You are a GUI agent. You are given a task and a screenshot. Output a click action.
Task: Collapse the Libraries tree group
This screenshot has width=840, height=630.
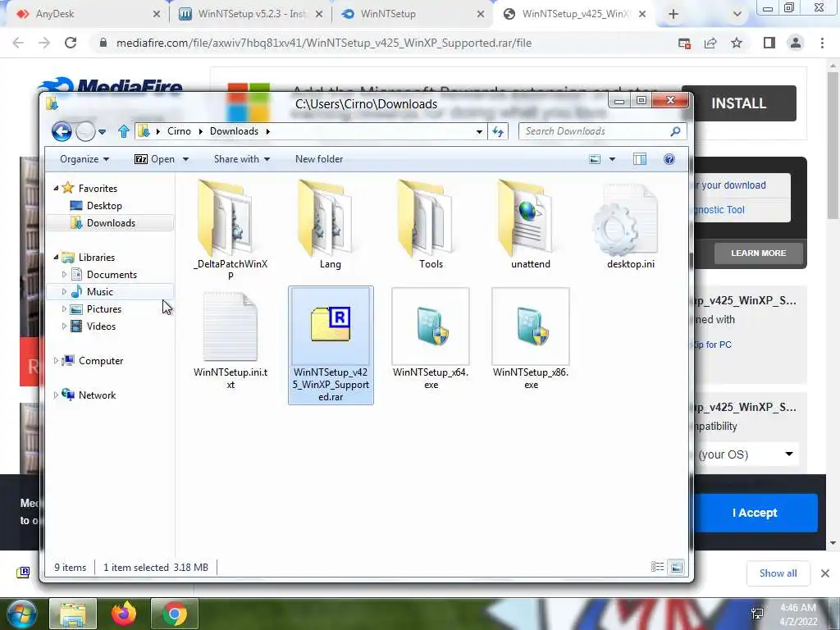pyautogui.click(x=56, y=257)
